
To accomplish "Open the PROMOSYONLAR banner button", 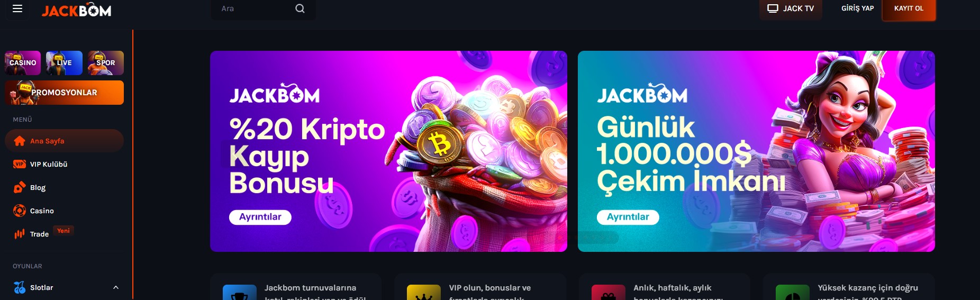I will (x=64, y=93).
